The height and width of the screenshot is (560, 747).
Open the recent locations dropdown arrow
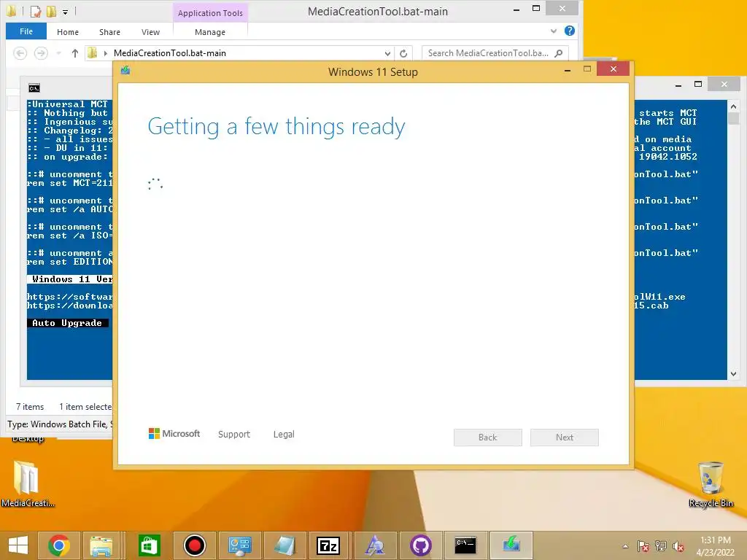pyautogui.click(x=58, y=53)
